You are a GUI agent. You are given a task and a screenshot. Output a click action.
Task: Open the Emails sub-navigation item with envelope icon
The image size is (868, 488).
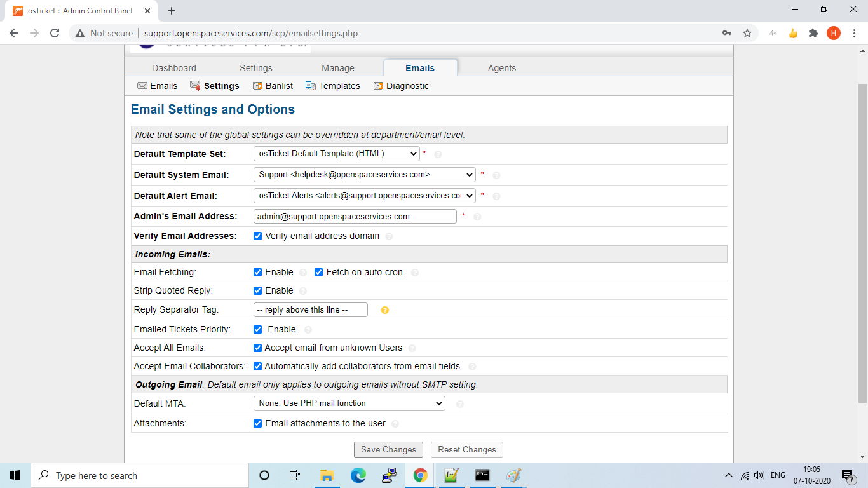(x=158, y=86)
